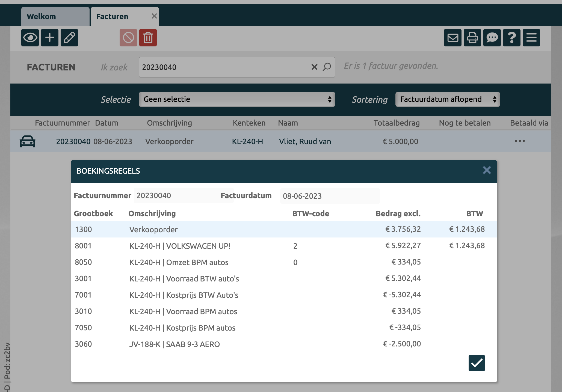Open three dots menu on invoice row
562x392 pixels.
520,141
